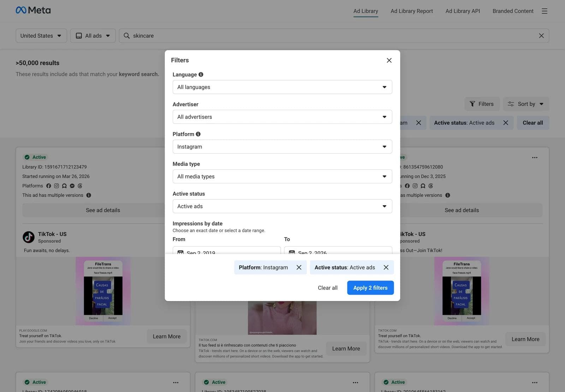
Task: Close the Filters dialog
Action: (x=389, y=60)
